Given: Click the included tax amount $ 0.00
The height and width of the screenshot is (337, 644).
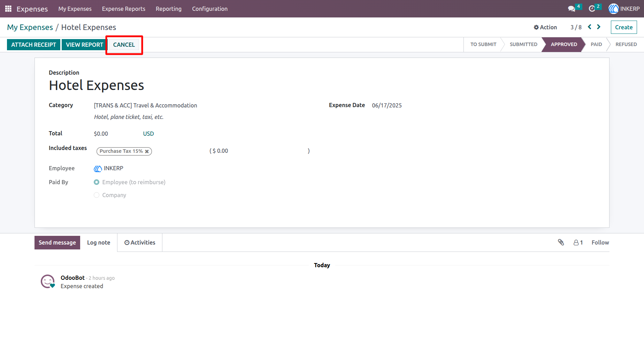Looking at the screenshot, I should pos(220,151).
